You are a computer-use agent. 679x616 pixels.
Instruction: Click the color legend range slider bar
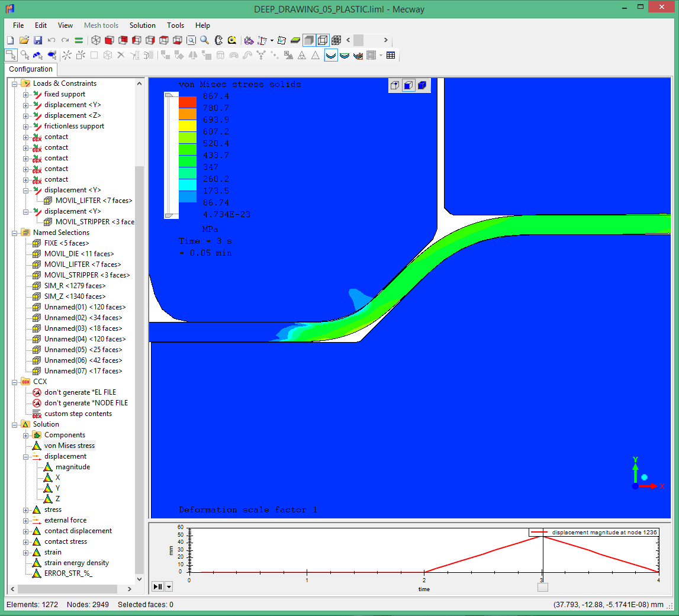click(171, 155)
